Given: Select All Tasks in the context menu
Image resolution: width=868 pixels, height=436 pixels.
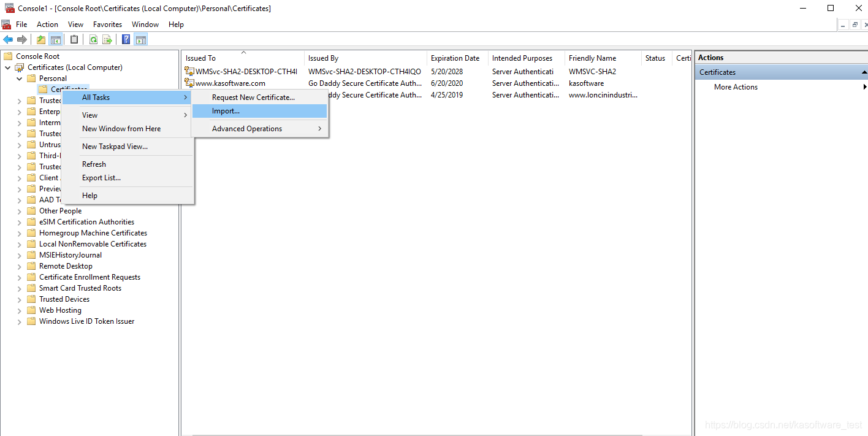Looking at the screenshot, I should [x=128, y=98].
